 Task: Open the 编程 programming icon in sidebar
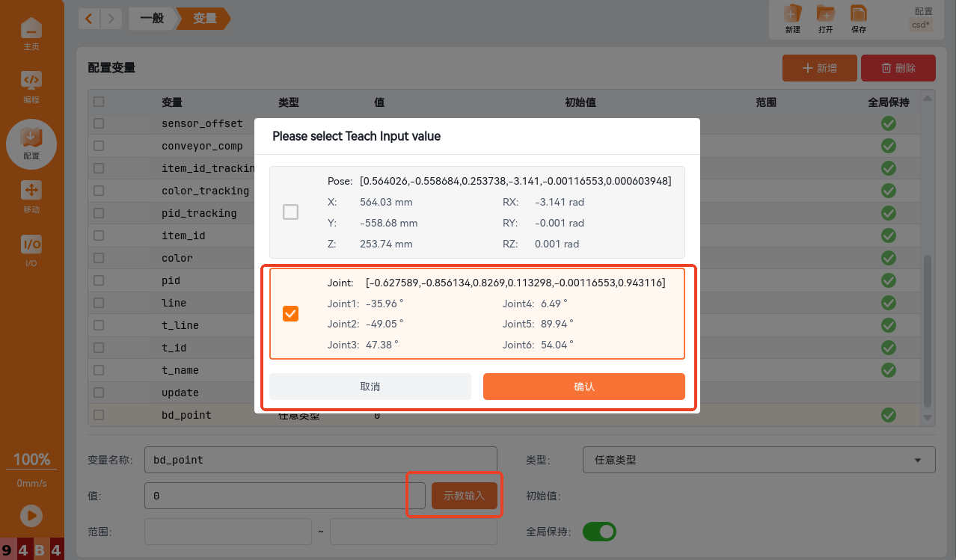coord(31,84)
